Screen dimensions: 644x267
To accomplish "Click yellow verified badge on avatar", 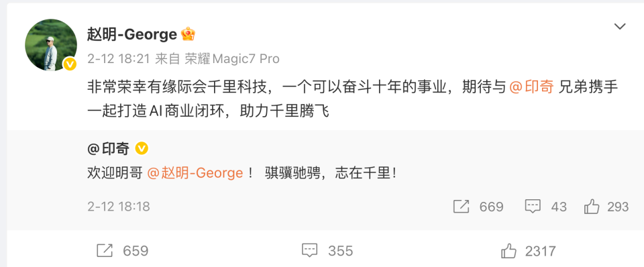I will tap(69, 64).
